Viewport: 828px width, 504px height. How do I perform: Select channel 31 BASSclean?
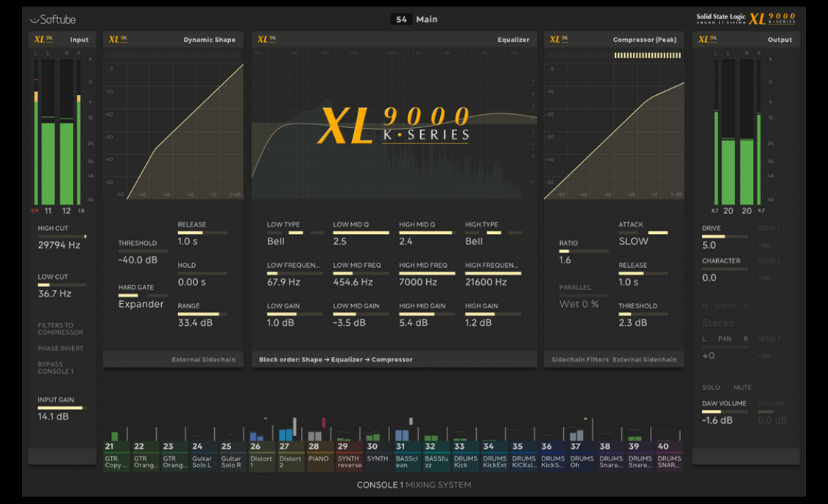click(x=407, y=455)
